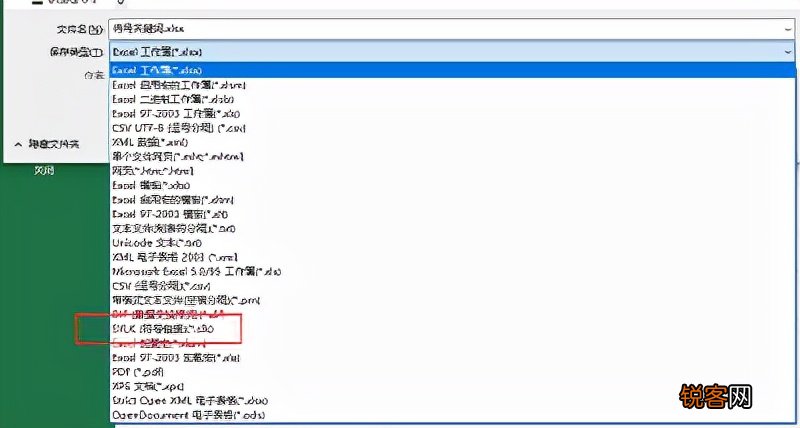Pick Excel 97-2003 Workbook (*.xls)
The width and height of the screenshot is (800, 428).
453,114
